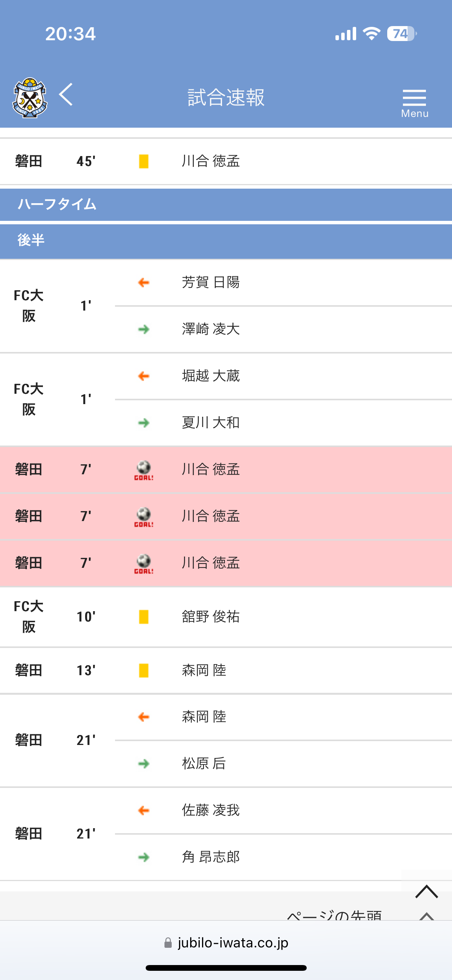Click the green substitution-in arrow for 澤崎 凌大
This screenshot has width=452, height=980.
pos(144,329)
